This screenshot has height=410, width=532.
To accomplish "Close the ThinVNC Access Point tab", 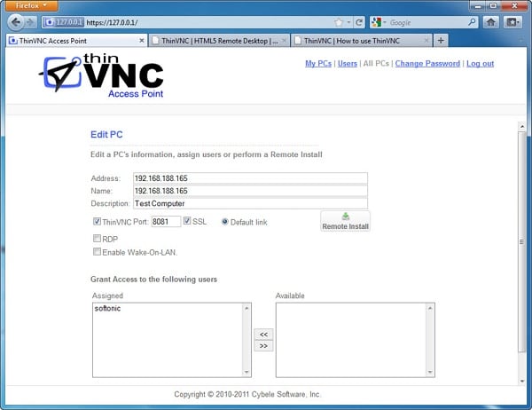I will pyautogui.click(x=142, y=41).
